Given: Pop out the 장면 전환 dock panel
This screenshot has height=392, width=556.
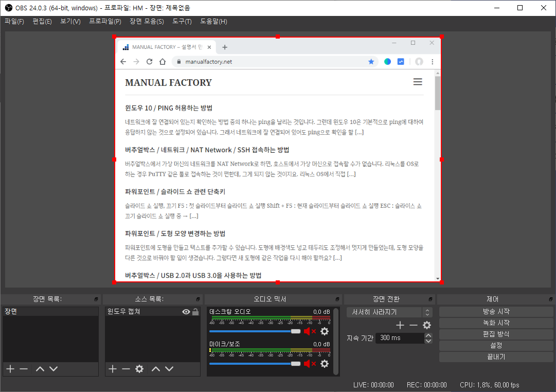Looking at the screenshot, I should click(431, 299).
